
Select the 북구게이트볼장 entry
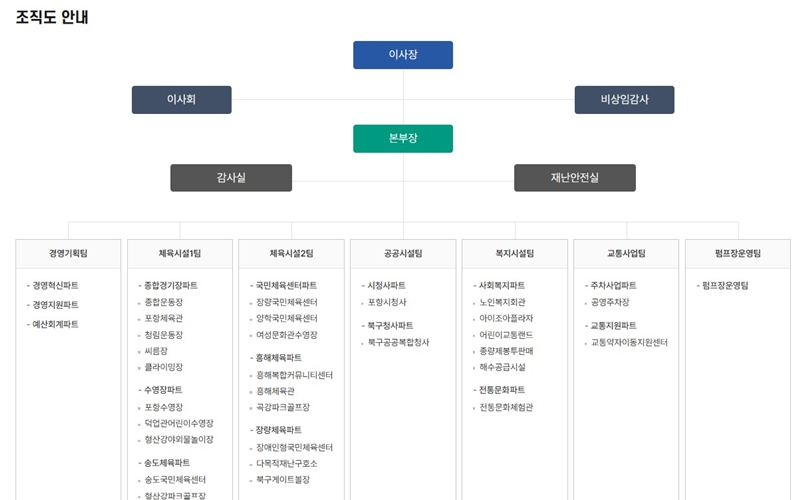point(283,480)
